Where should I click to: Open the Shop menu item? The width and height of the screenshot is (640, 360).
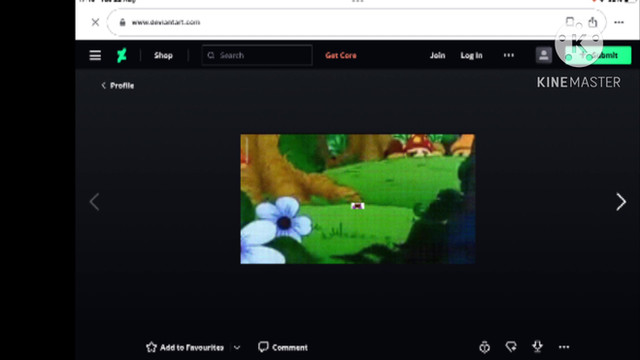pos(163,56)
